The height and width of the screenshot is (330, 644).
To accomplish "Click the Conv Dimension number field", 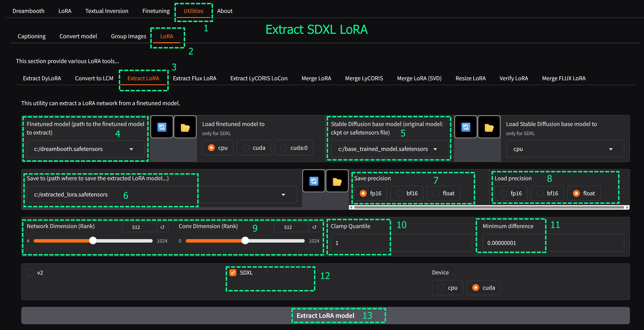I will [x=291, y=227].
